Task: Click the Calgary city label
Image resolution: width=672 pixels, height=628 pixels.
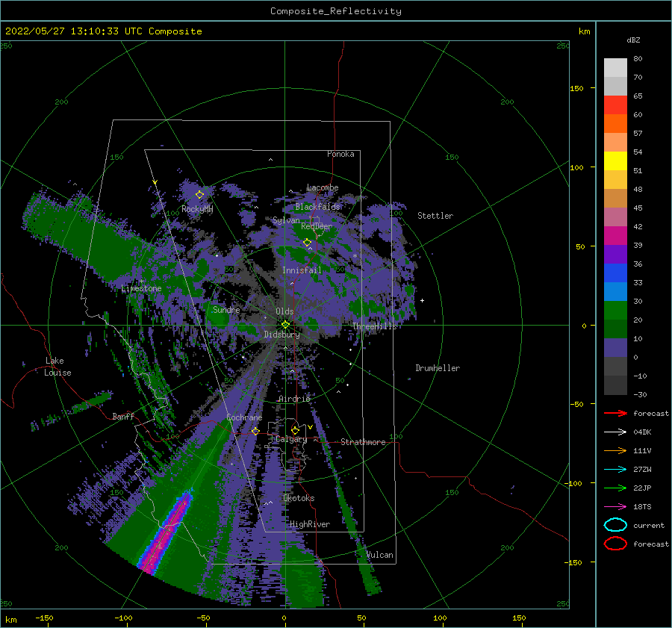Action: [291, 439]
